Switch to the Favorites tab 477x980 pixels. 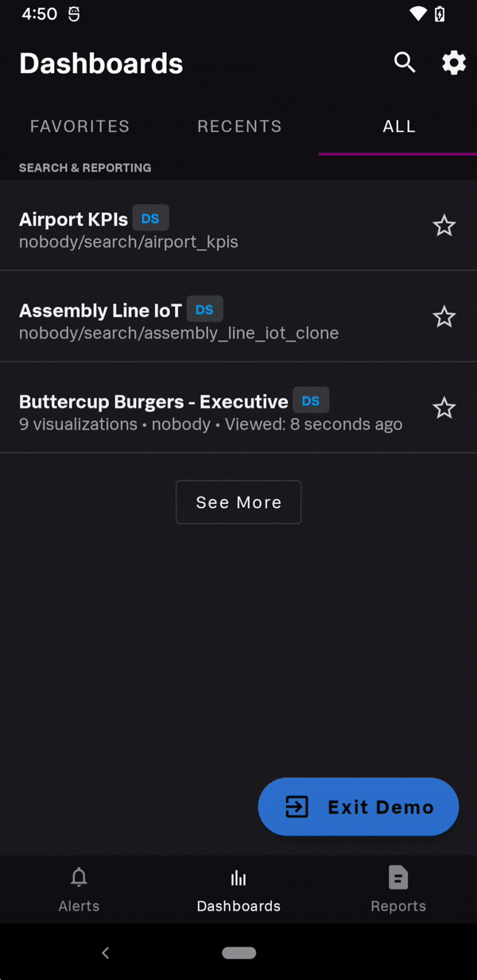[79, 126]
